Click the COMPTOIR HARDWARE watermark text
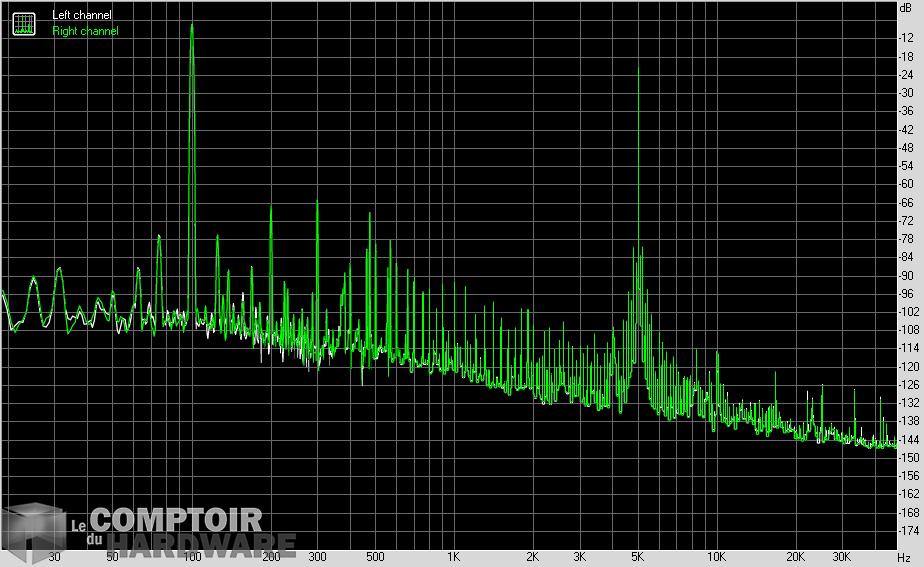Image resolution: width=924 pixels, height=567 pixels. [190, 533]
